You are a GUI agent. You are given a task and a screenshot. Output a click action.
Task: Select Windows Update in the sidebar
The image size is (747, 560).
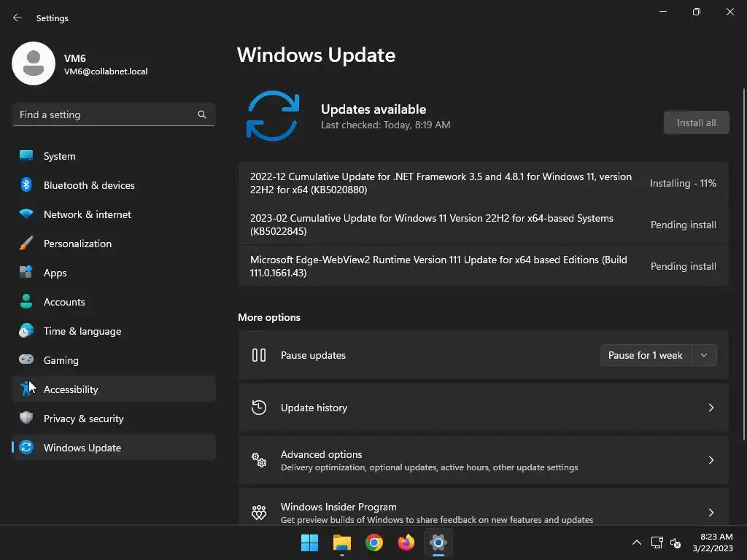[x=114, y=448]
